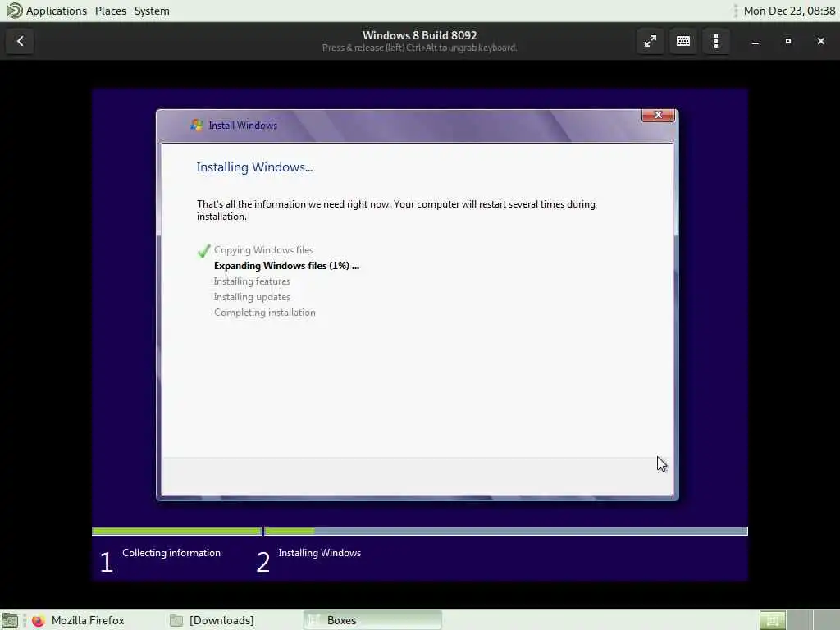Screen dimensions: 840x630
Task: Click the MATE logo icon in top panel
Action: (14, 11)
